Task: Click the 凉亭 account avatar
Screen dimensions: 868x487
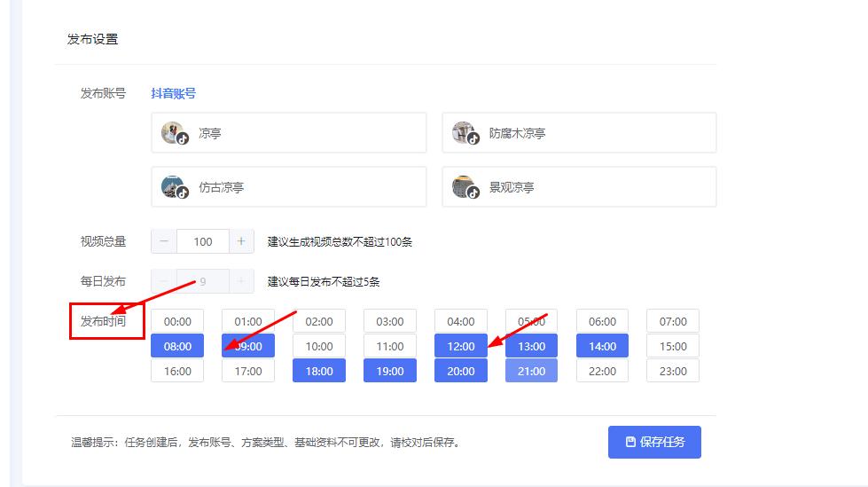Action: (x=174, y=133)
